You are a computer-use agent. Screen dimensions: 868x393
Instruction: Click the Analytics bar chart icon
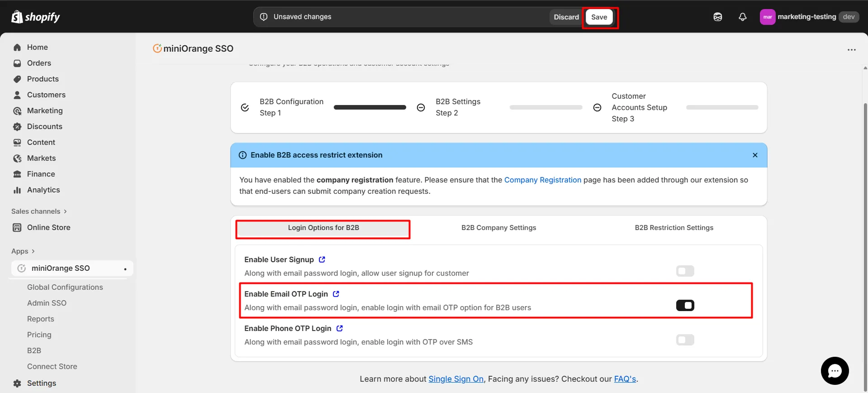point(17,190)
